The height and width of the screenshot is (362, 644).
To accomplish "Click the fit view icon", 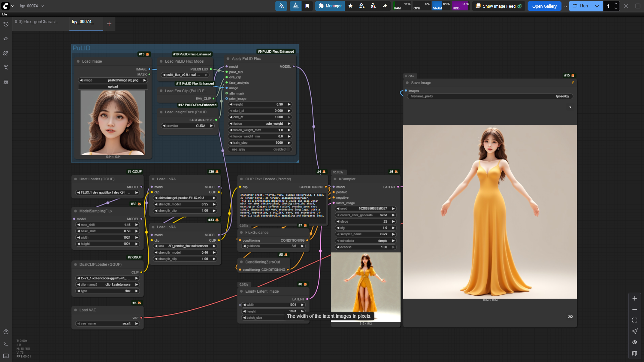I will click(x=635, y=320).
